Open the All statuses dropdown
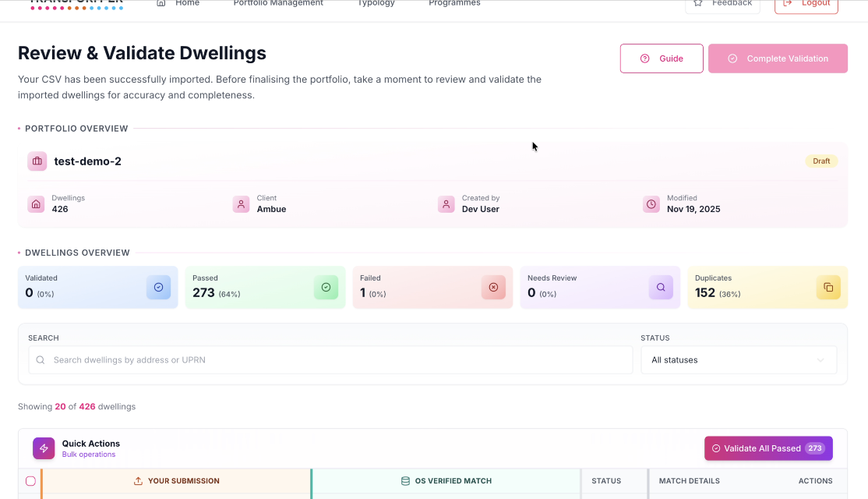This screenshot has height=499, width=868. click(x=739, y=359)
